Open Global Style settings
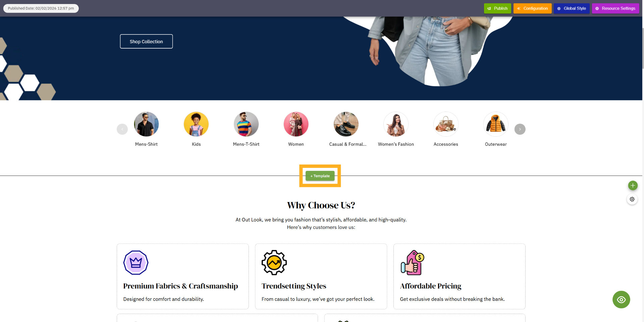Image resolution: width=644 pixels, height=322 pixels. [572, 8]
